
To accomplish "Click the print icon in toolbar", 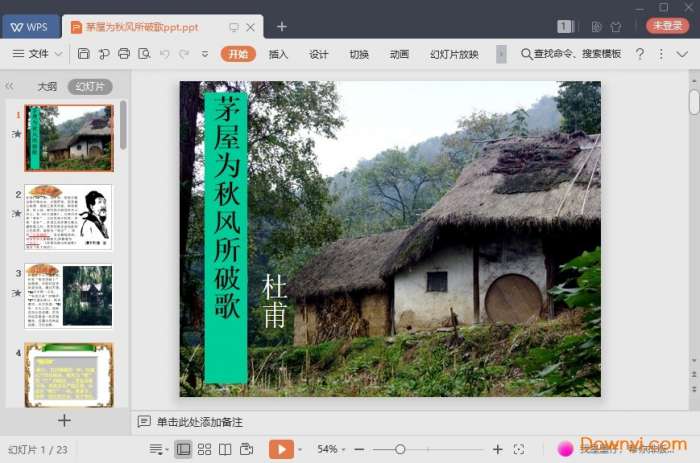I will click(x=124, y=54).
